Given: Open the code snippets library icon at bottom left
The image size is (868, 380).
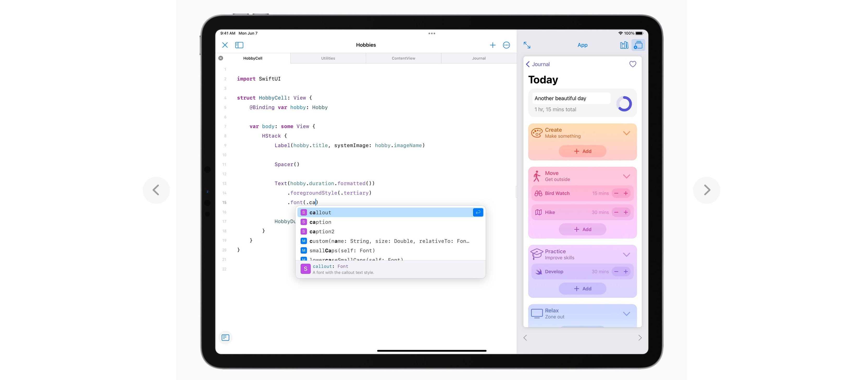Looking at the screenshot, I should tap(225, 337).
